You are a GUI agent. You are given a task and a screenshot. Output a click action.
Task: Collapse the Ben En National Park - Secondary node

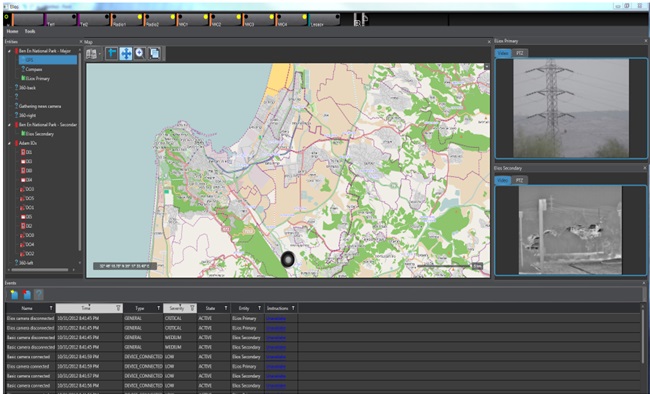pos(9,124)
